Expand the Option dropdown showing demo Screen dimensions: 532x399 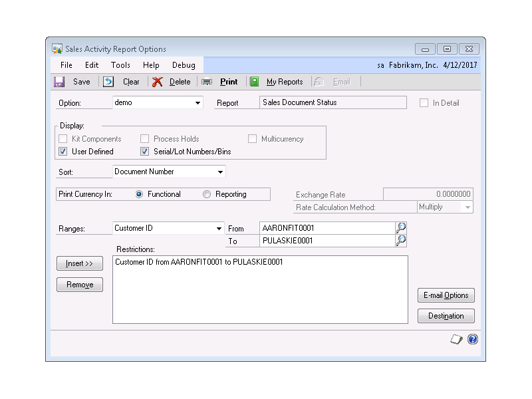pyautogui.click(x=198, y=103)
